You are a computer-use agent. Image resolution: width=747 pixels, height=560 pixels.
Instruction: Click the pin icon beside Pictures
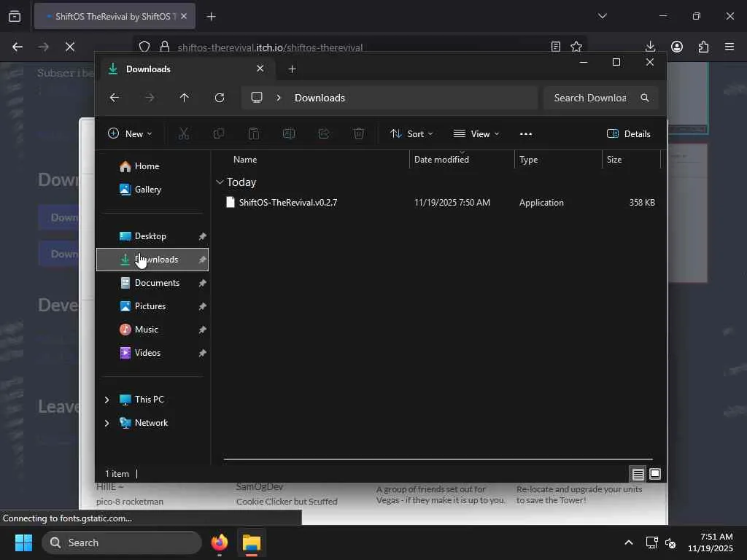(x=203, y=306)
